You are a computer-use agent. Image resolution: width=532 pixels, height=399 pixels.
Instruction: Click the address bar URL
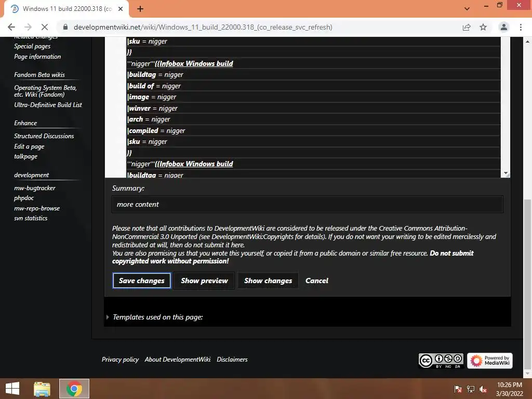pos(203,27)
